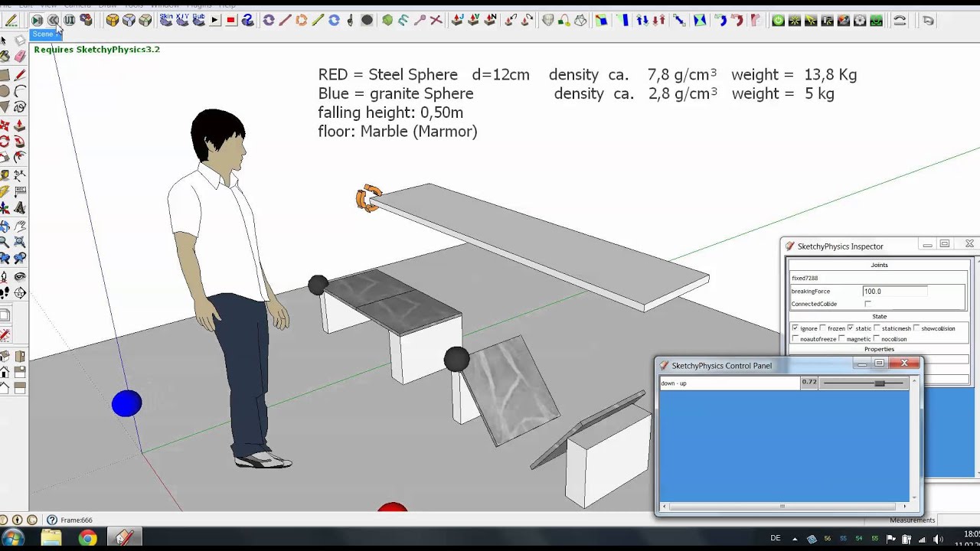Image resolution: width=980 pixels, height=551 pixels.
Task: Open Google Chrome from the taskbar
Action: [x=87, y=538]
